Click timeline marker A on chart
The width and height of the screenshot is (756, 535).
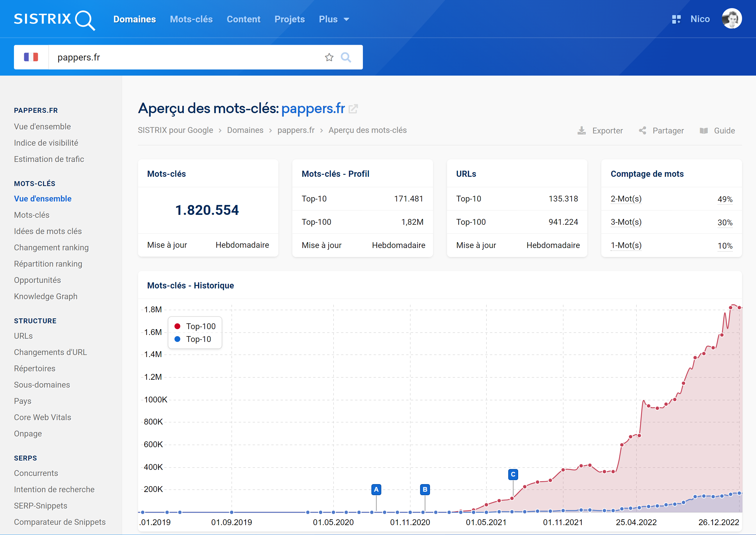pyautogui.click(x=376, y=490)
